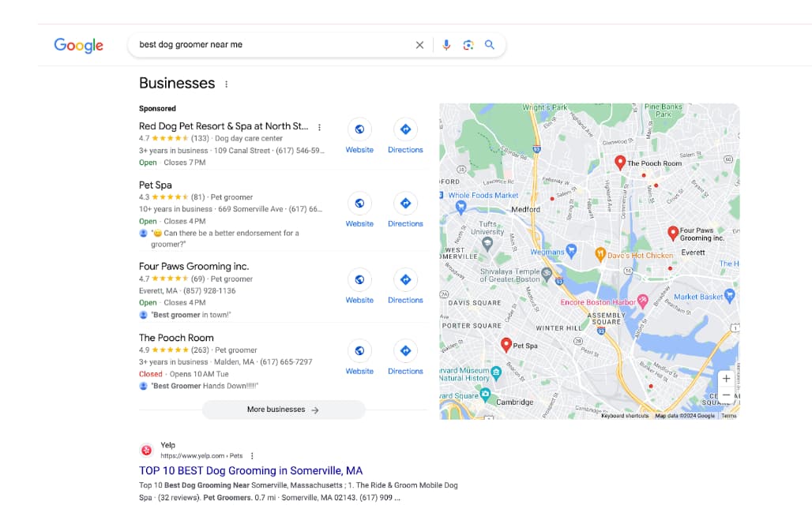This screenshot has height=524, width=812.
Task: Open the Four Paws Grooming website icon
Action: pyautogui.click(x=359, y=280)
